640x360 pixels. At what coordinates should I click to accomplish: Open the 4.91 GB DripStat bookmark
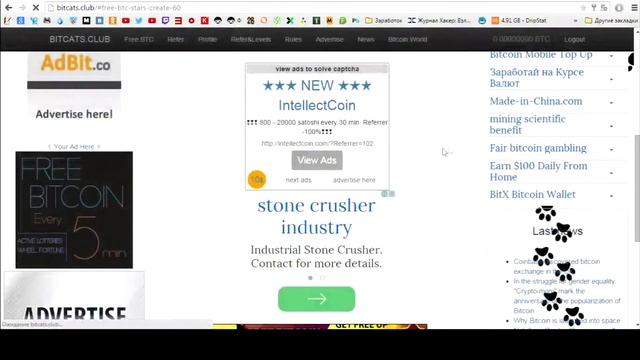519,20
